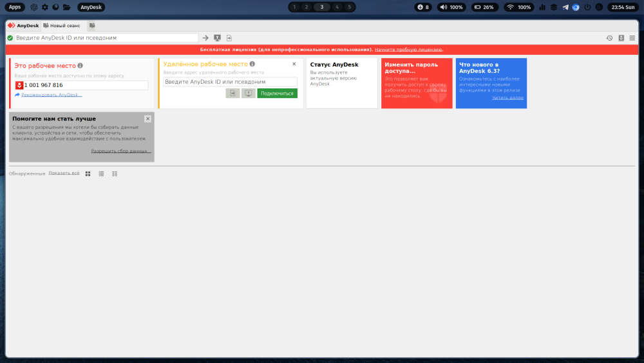This screenshot has height=363, width=644.
Task: Click the green connection status indicator
Action: tap(10, 38)
